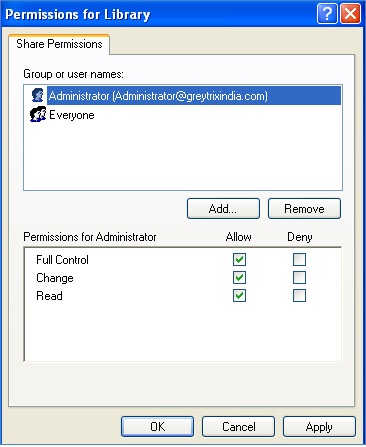Click the Everyone group icon
The height and width of the screenshot is (447, 366).
[x=38, y=114]
